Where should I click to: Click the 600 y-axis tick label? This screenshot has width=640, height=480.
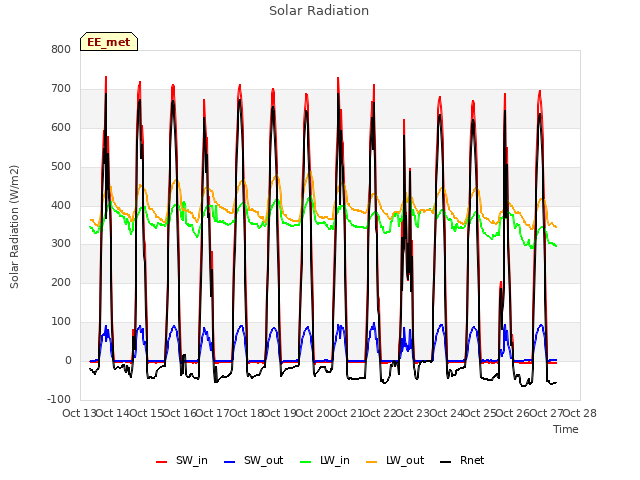61,127
